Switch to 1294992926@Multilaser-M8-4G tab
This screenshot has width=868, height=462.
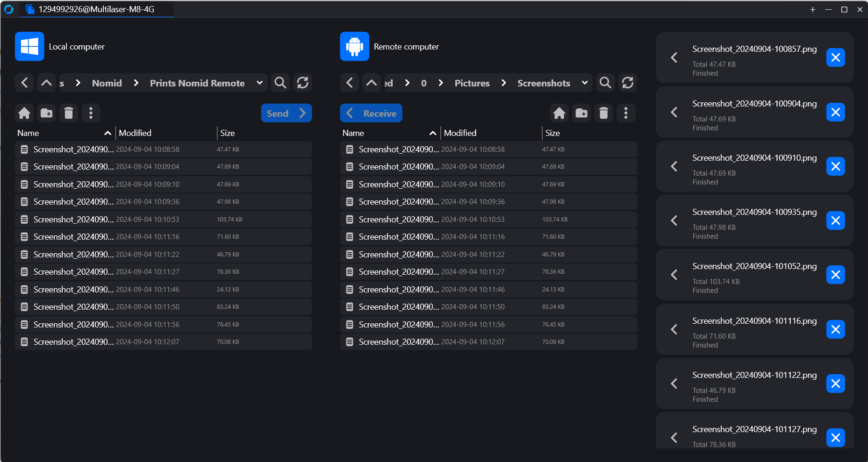[x=96, y=9]
